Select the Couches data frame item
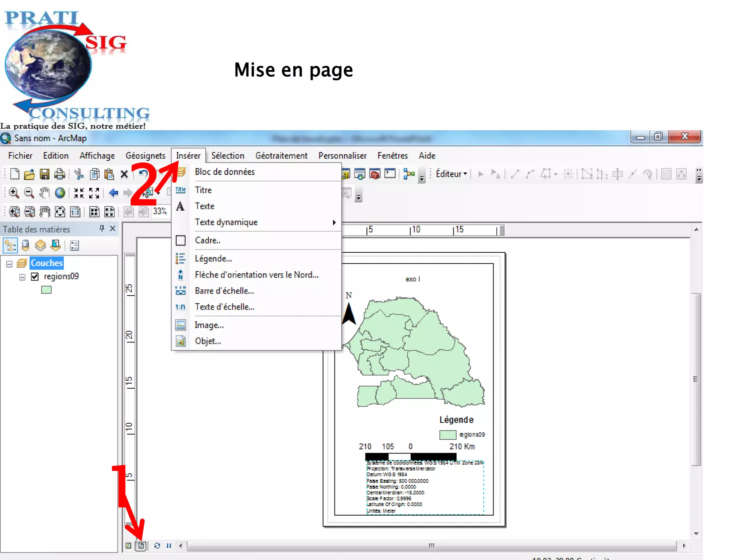This screenshot has height=560, width=747. click(x=47, y=263)
